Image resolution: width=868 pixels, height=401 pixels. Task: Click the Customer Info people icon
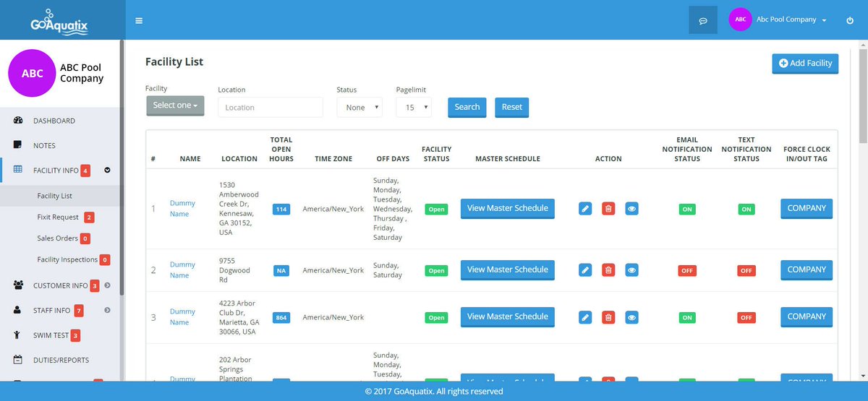(x=18, y=285)
